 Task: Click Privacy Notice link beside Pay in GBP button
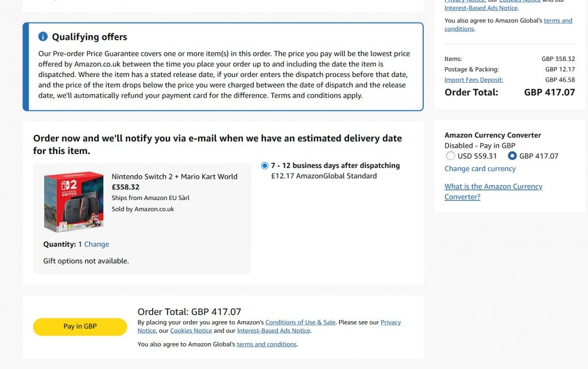tap(390, 322)
